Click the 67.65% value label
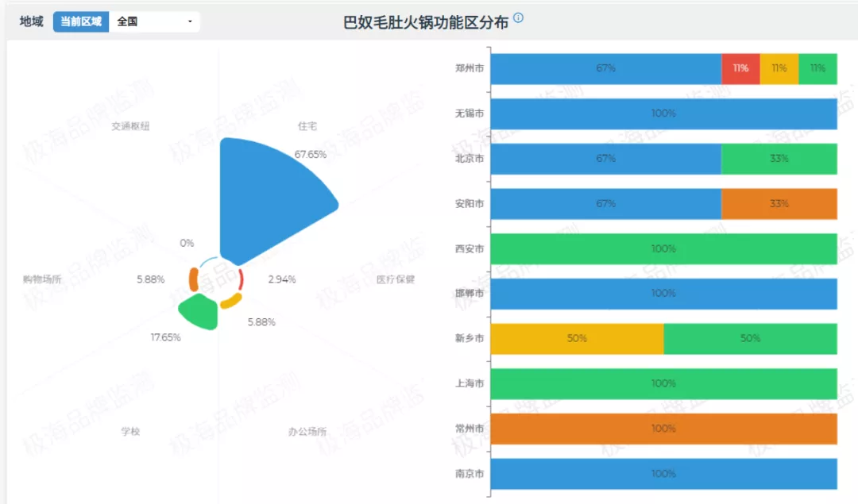This screenshot has height=504, width=858. pos(311,154)
